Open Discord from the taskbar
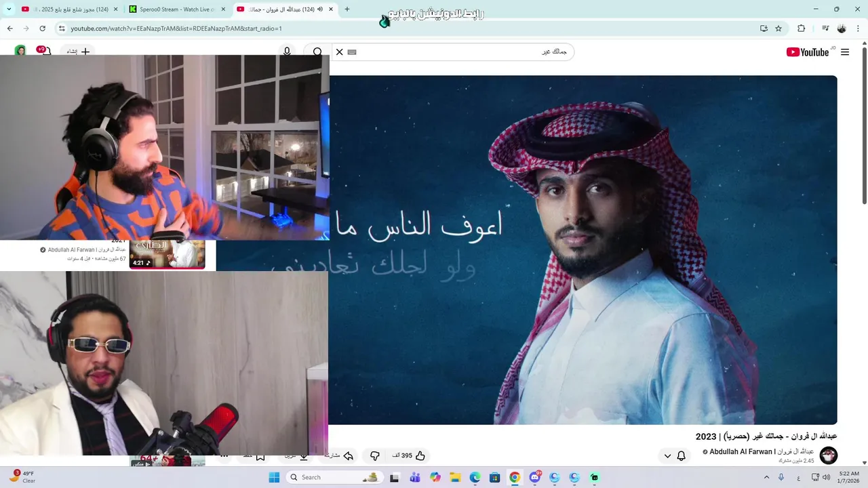Viewport: 868px width, 488px height. (x=535, y=477)
